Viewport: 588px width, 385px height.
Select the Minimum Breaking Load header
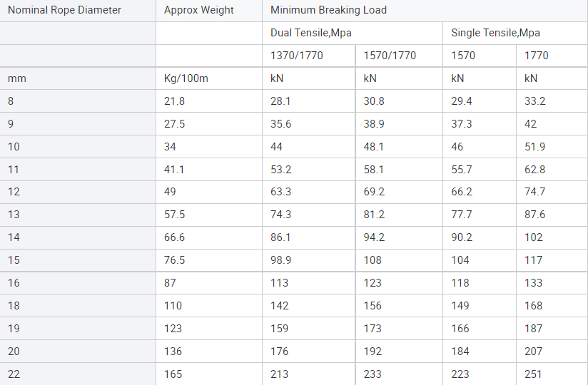[328, 10]
